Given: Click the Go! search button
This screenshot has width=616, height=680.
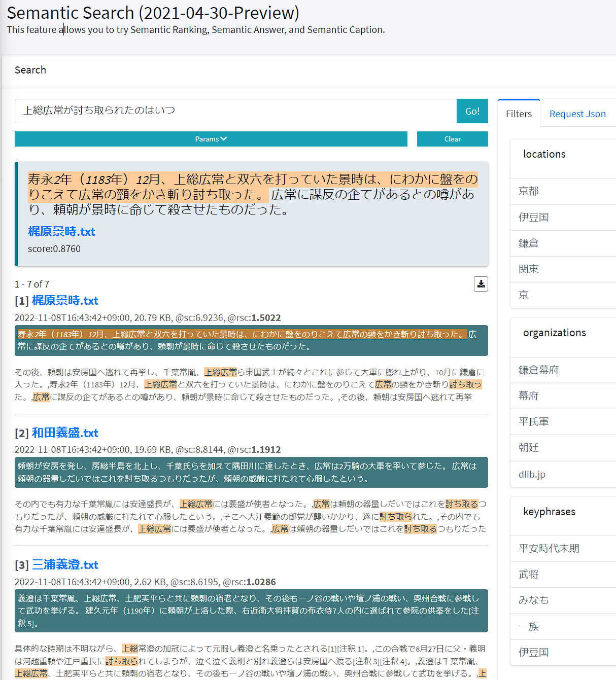Looking at the screenshot, I should (472, 111).
